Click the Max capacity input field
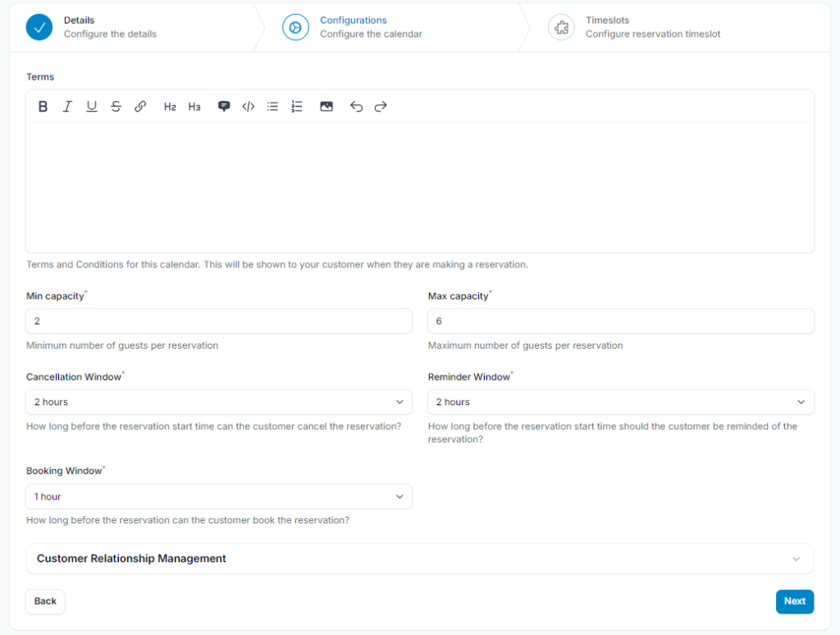The width and height of the screenshot is (840, 635). (621, 321)
